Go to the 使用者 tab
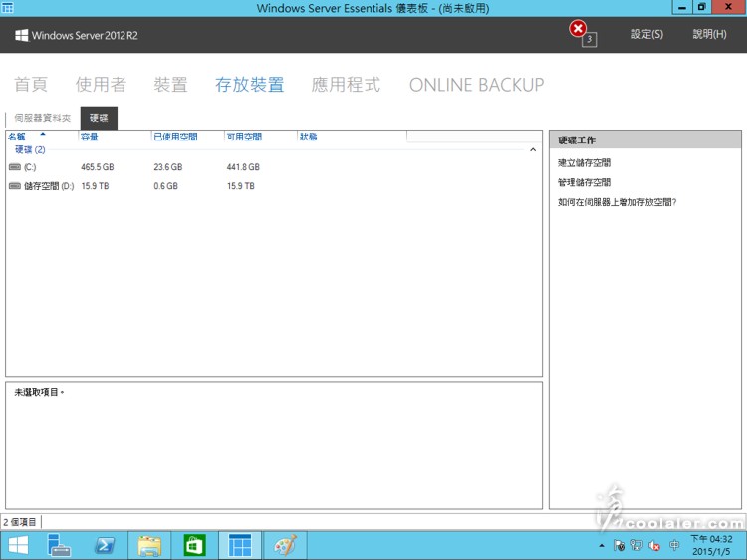 [101, 85]
